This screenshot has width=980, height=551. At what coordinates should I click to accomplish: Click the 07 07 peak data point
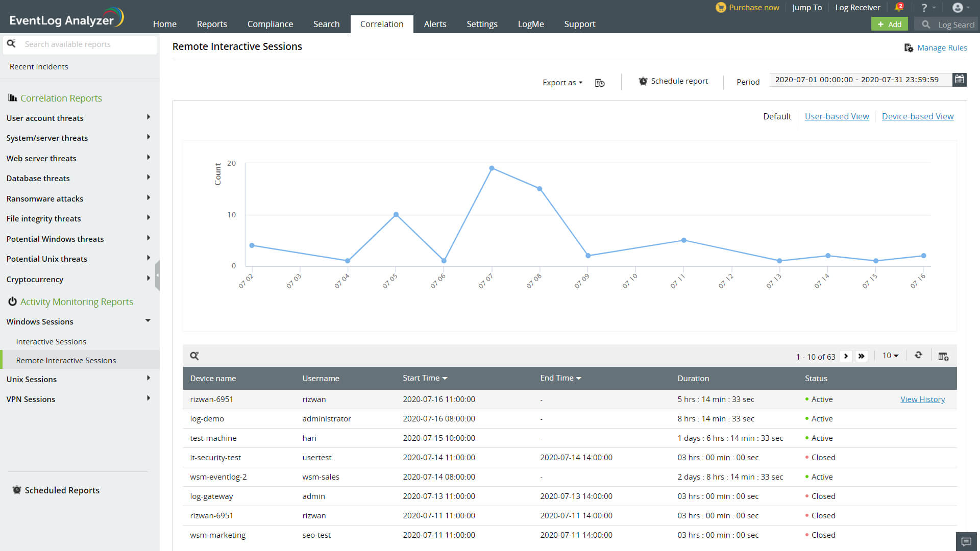pos(492,168)
